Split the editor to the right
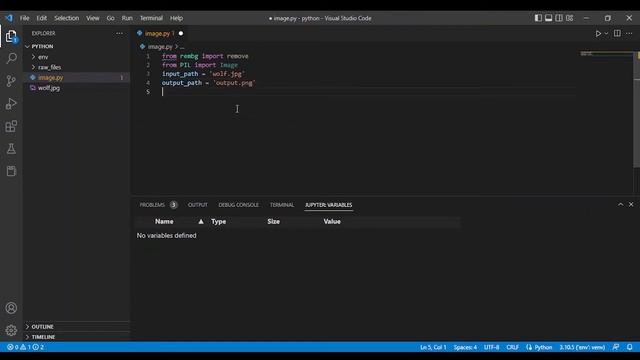Image resolution: width=640 pixels, height=360 pixels. 617,33
